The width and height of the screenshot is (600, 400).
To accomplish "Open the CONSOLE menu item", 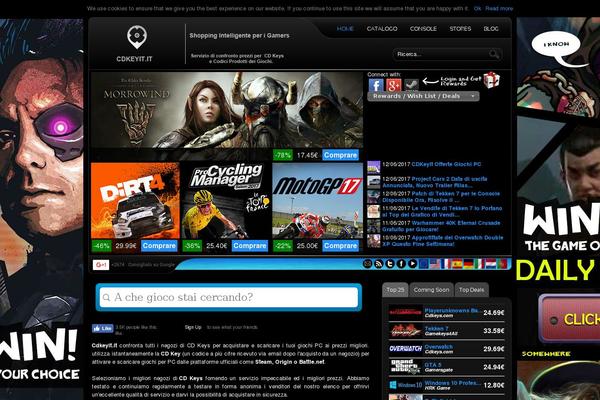I will pyautogui.click(x=423, y=29).
